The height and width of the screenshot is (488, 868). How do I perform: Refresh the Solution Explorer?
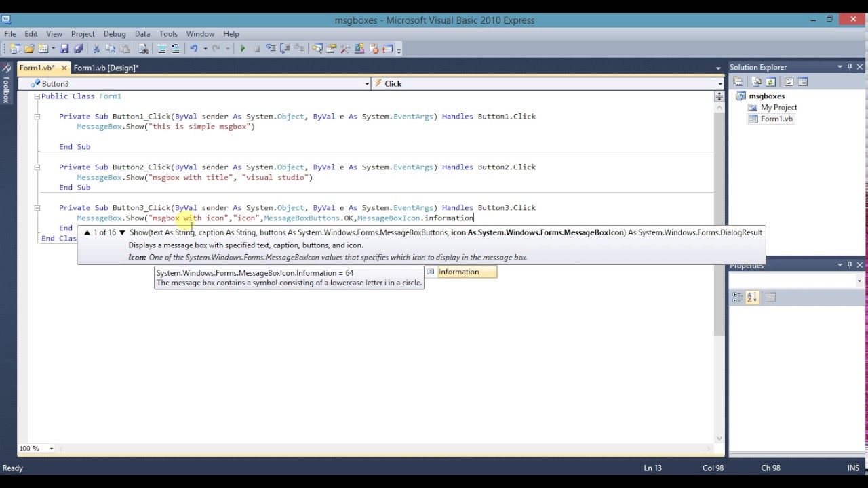pos(770,82)
